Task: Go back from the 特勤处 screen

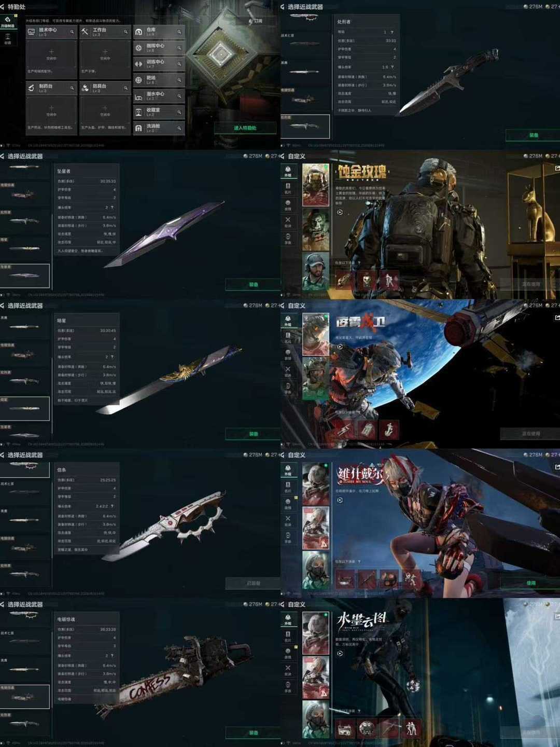Action: [3, 7]
